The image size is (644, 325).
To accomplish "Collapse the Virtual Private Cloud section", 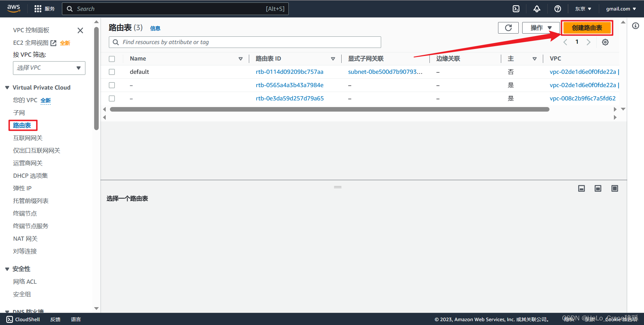I will (7, 87).
